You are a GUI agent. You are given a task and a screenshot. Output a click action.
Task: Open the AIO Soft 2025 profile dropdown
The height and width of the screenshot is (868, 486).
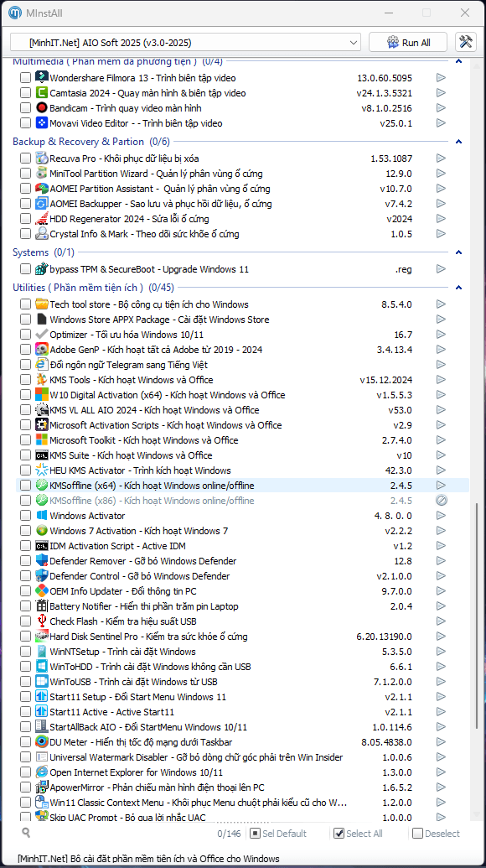186,43
